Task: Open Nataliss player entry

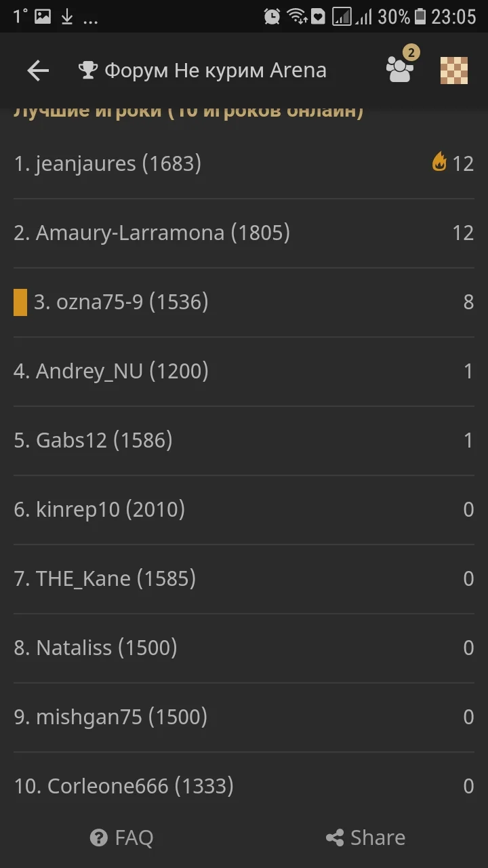Action: pos(96,648)
